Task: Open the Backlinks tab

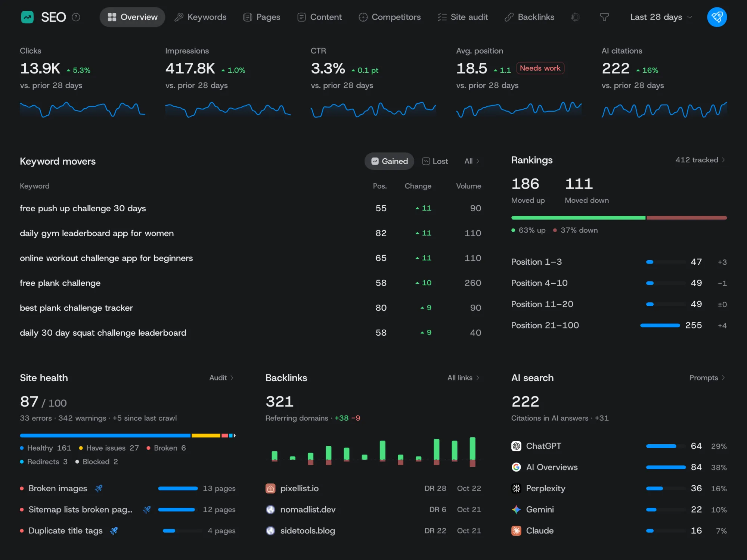Action: tap(529, 17)
